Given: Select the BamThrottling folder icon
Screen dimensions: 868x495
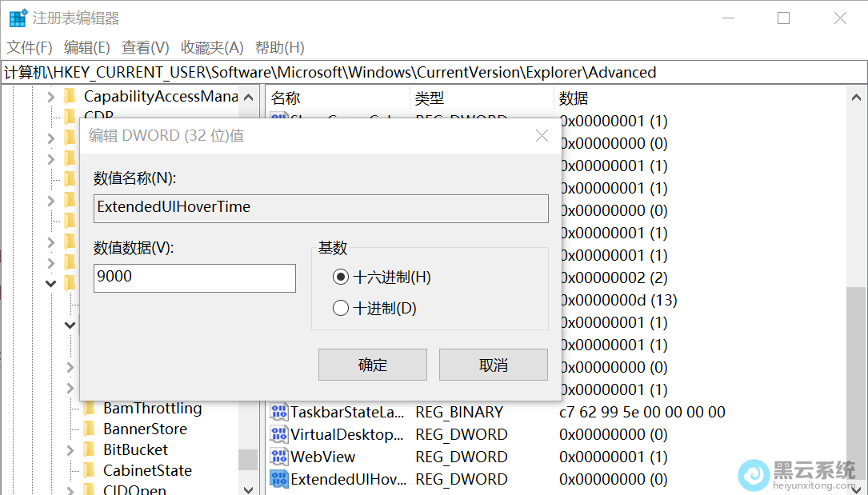Looking at the screenshot, I should click(x=90, y=409).
